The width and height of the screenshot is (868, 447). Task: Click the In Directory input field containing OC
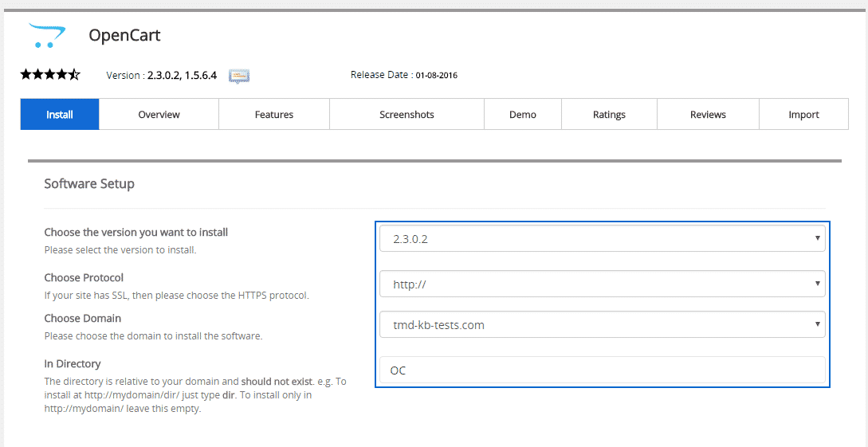[x=603, y=370]
